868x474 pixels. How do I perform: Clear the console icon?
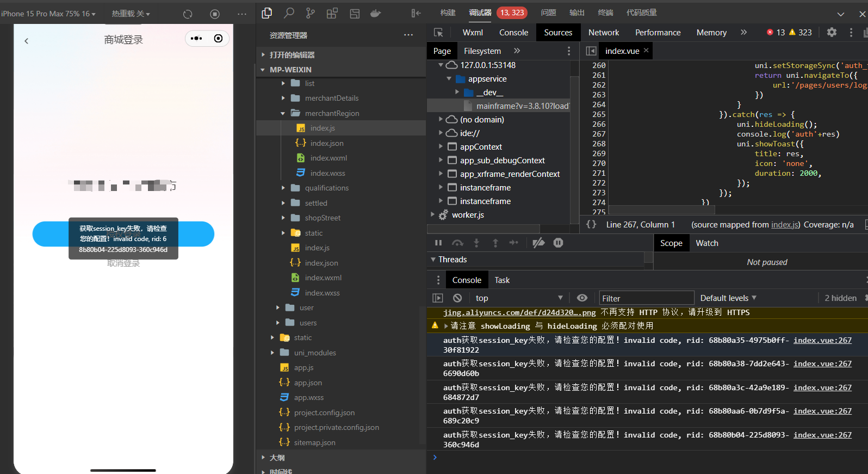pyautogui.click(x=457, y=298)
